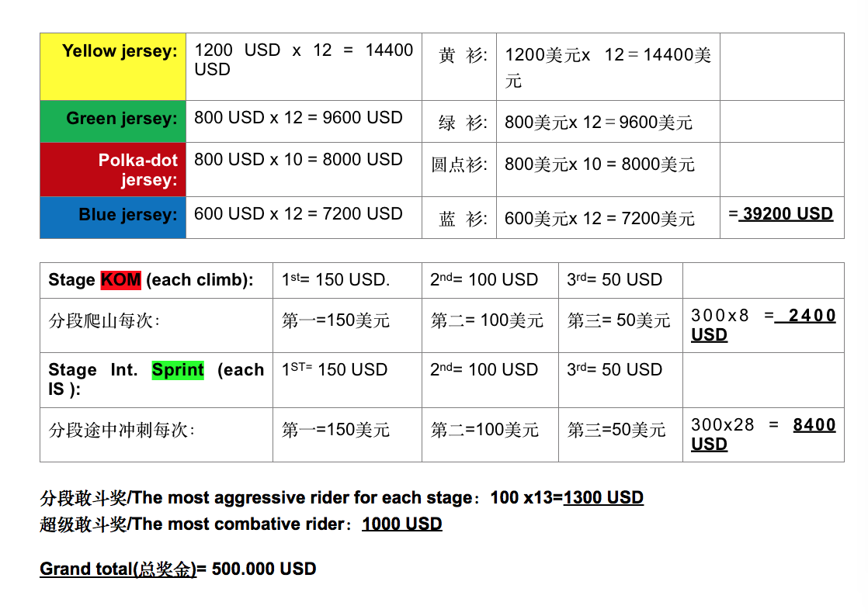Click the green-highlighted Sprint word
This screenshot has height=616, width=868.
[178, 369]
